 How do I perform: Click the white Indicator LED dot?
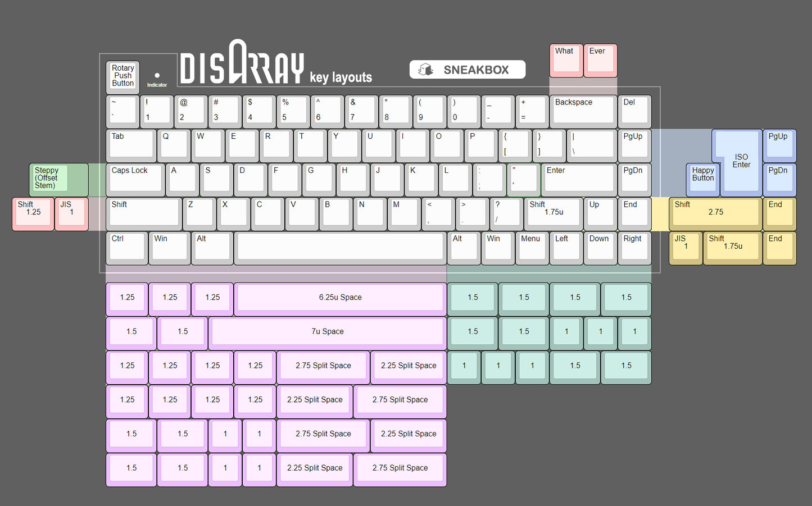click(157, 75)
